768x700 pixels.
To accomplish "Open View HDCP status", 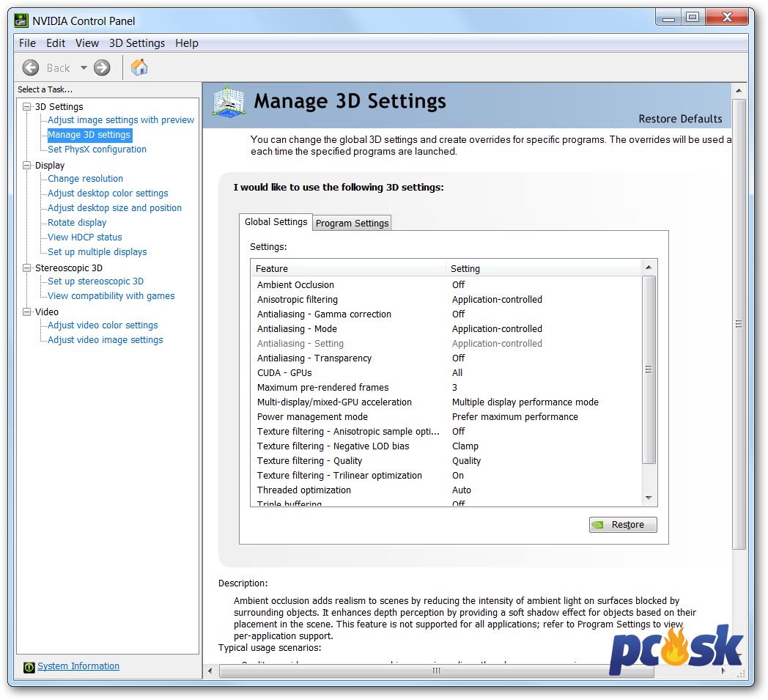I will pos(85,237).
